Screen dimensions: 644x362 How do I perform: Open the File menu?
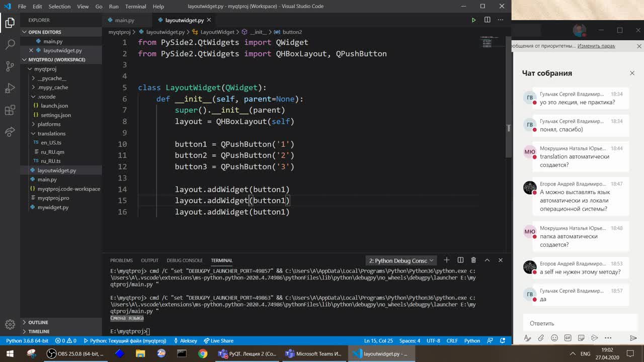pos(22,7)
